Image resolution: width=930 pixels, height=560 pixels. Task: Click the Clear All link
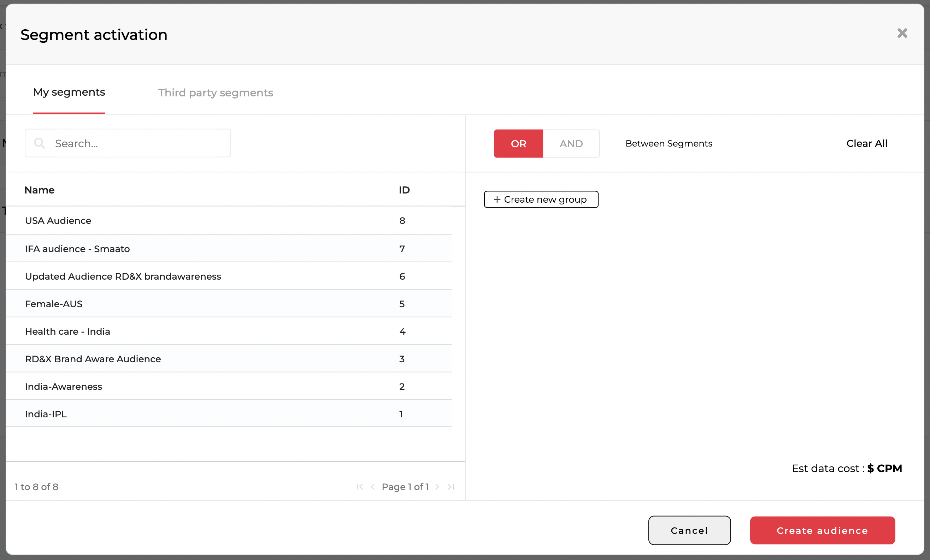tap(867, 143)
